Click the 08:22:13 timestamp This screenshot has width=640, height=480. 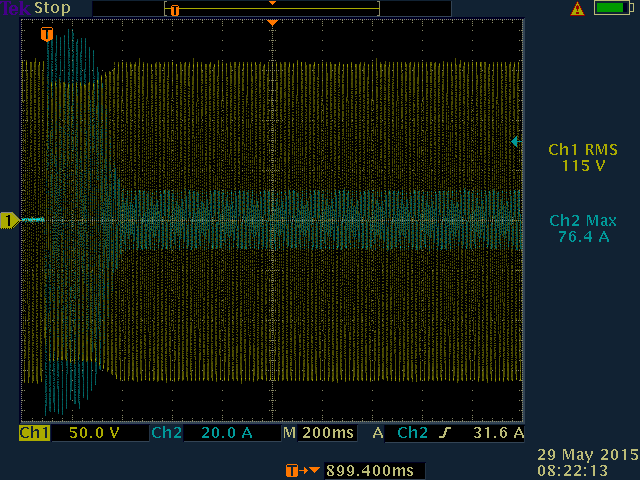573,470
